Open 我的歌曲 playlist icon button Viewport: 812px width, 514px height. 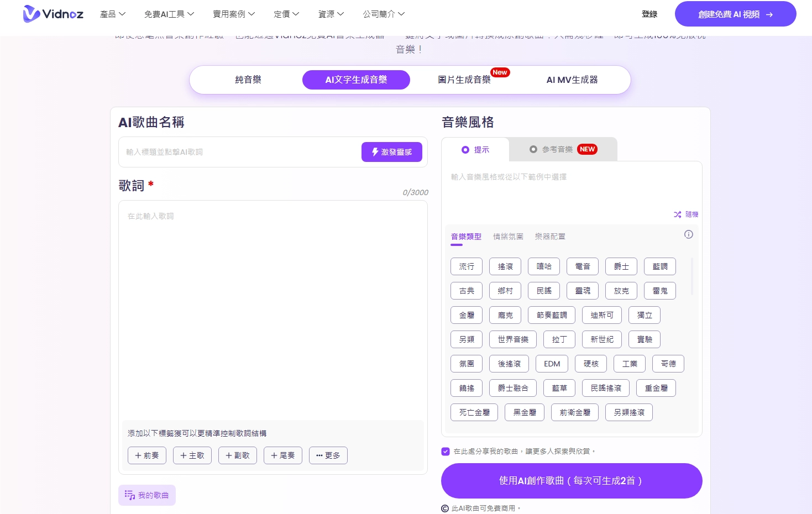146,495
